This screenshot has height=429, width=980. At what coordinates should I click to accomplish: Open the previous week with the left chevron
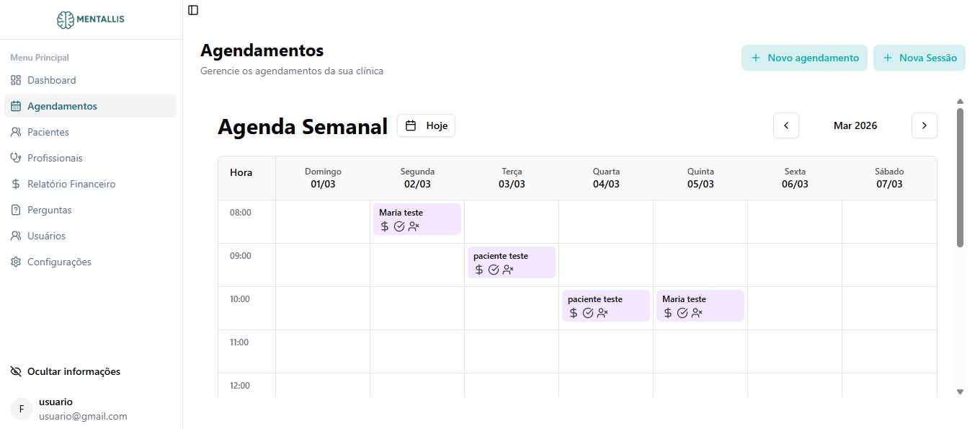point(785,125)
